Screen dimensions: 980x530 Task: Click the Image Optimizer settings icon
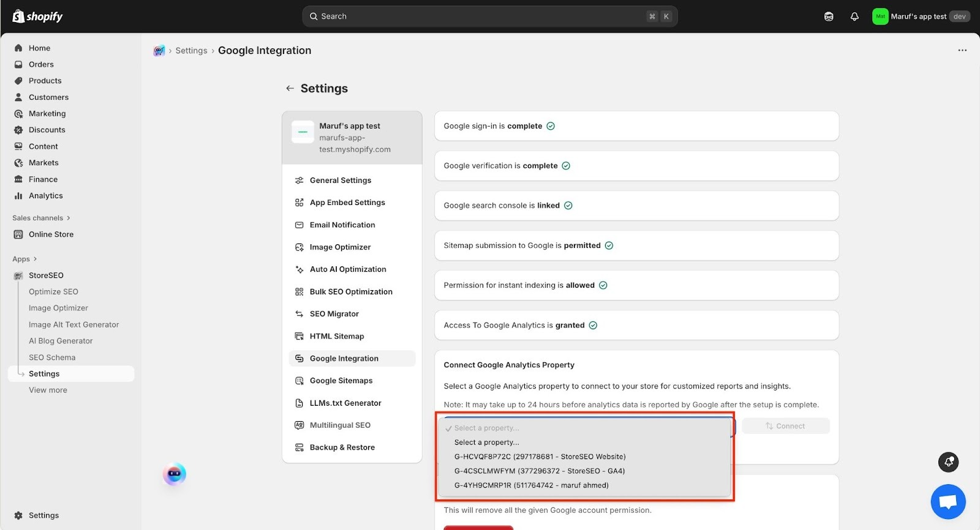click(x=300, y=247)
